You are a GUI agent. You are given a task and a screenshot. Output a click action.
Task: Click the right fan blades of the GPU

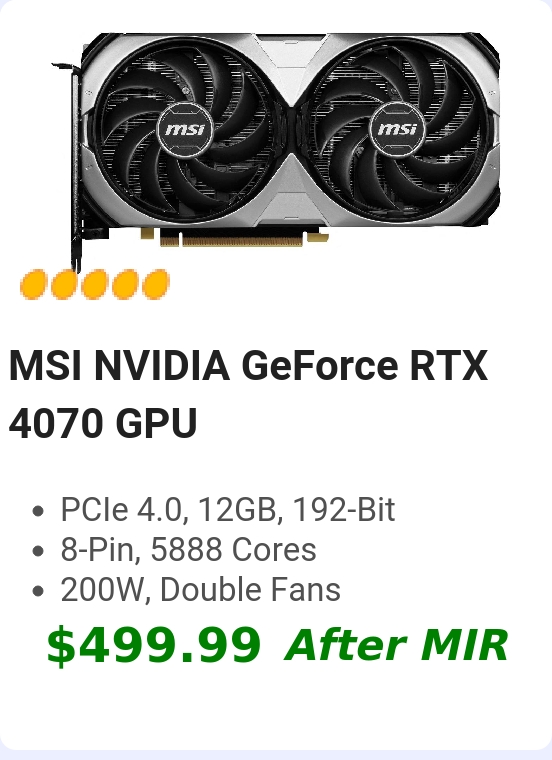397,129
